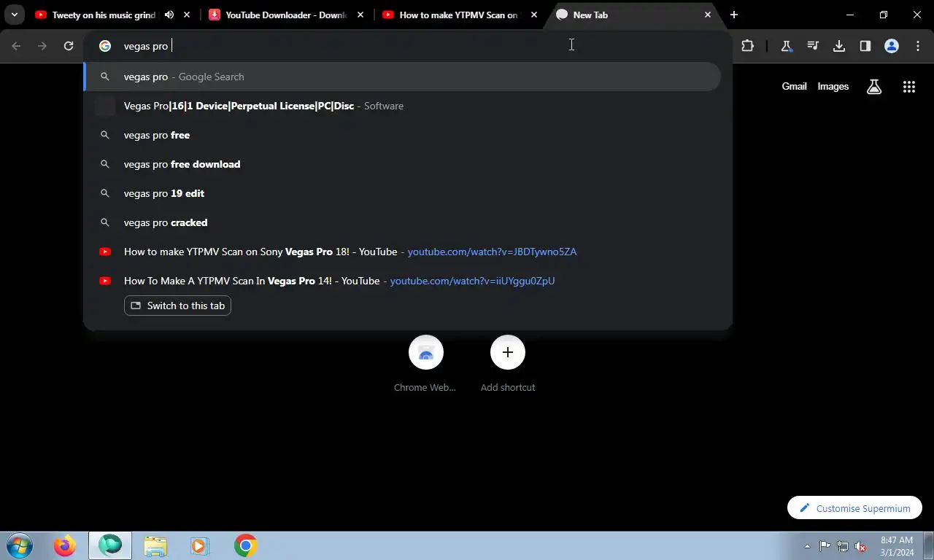Click 'Switch to this tab' button

pos(177,306)
